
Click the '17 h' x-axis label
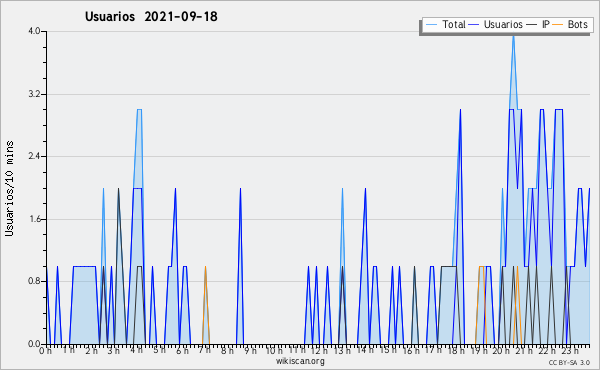pyautogui.click(x=433, y=350)
